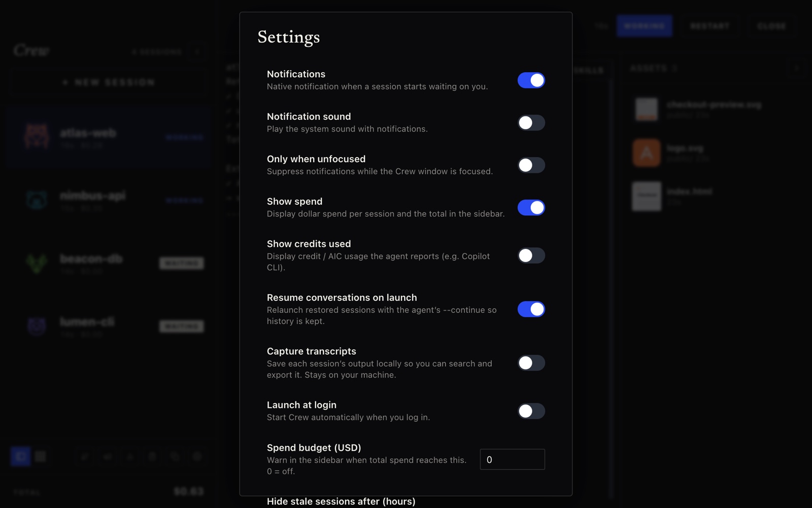Enable the Only when unfocused switch
812x508 pixels.
531,165
